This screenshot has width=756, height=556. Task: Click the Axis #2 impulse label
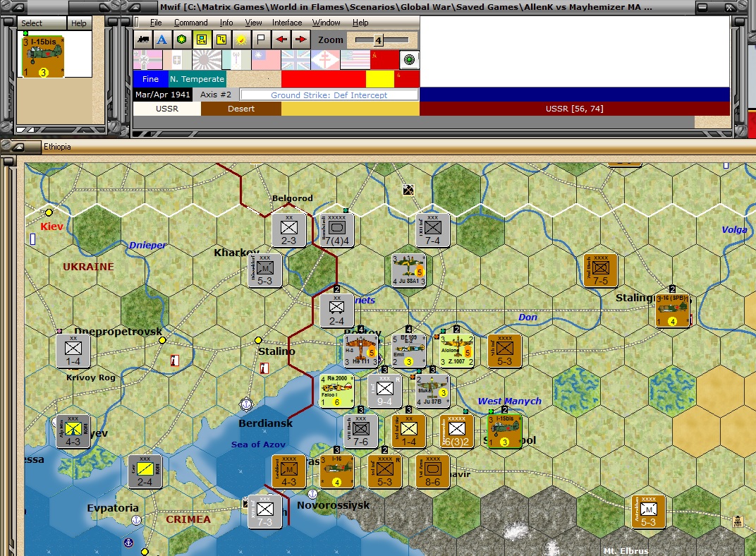(216, 95)
